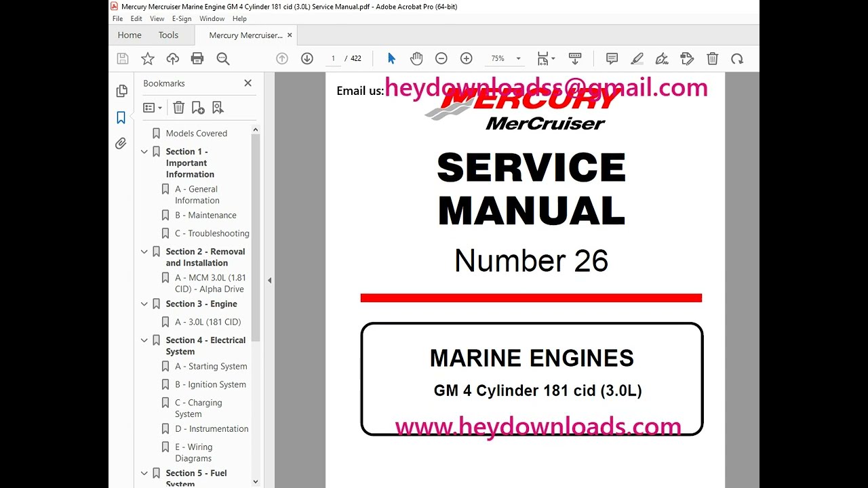This screenshot has height=488, width=868.
Task: Open the Attachments paperclip panel
Action: [x=121, y=143]
